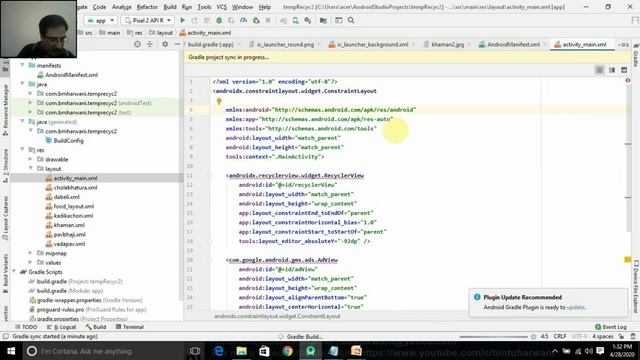
Task: Select food_layout.xml in the project tree
Action: (x=73, y=206)
